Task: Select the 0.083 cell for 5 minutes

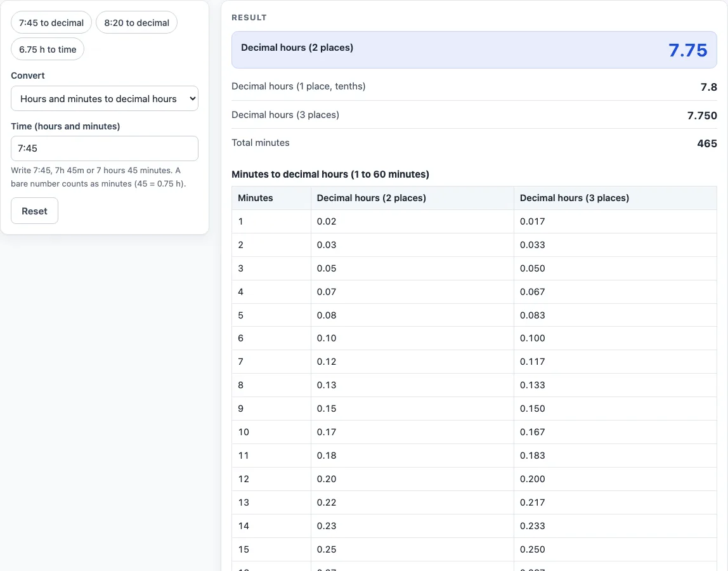Action: [x=615, y=315]
